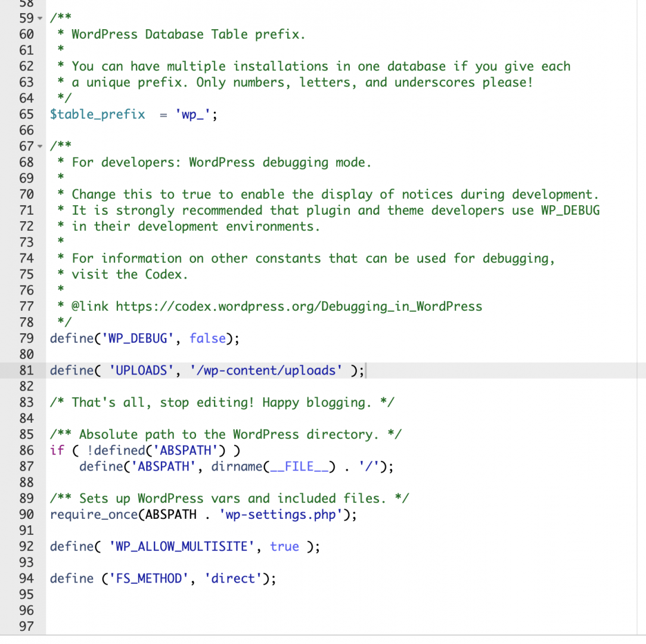Place cursor on empty line 96

coord(341,611)
